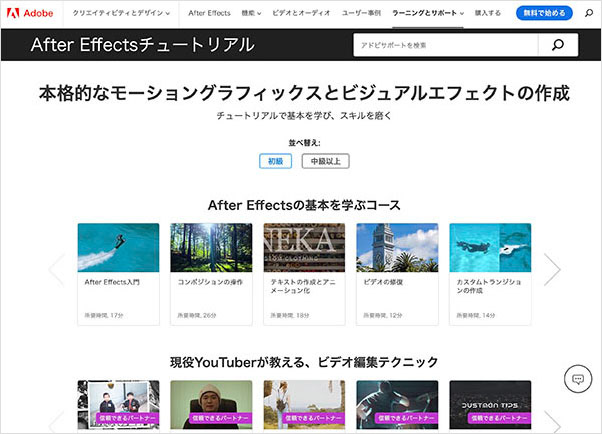
Task: Select the 初級 sort filter
Action: tap(275, 161)
